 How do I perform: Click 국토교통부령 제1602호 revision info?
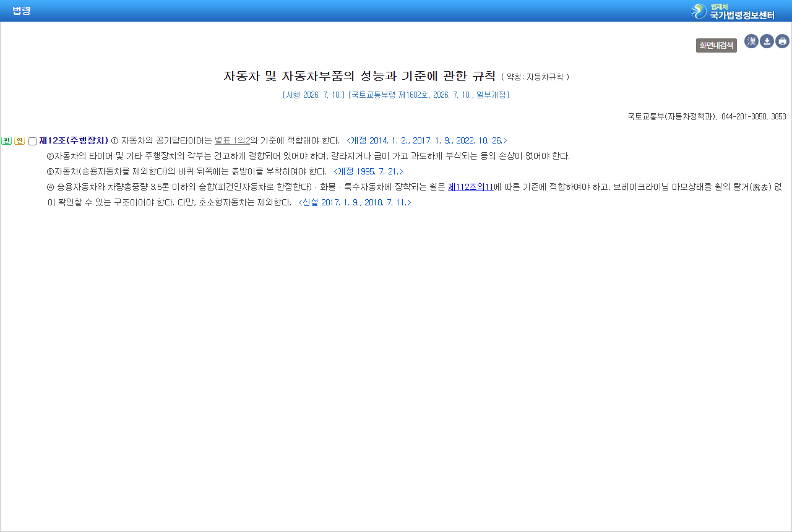(x=429, y=95)
